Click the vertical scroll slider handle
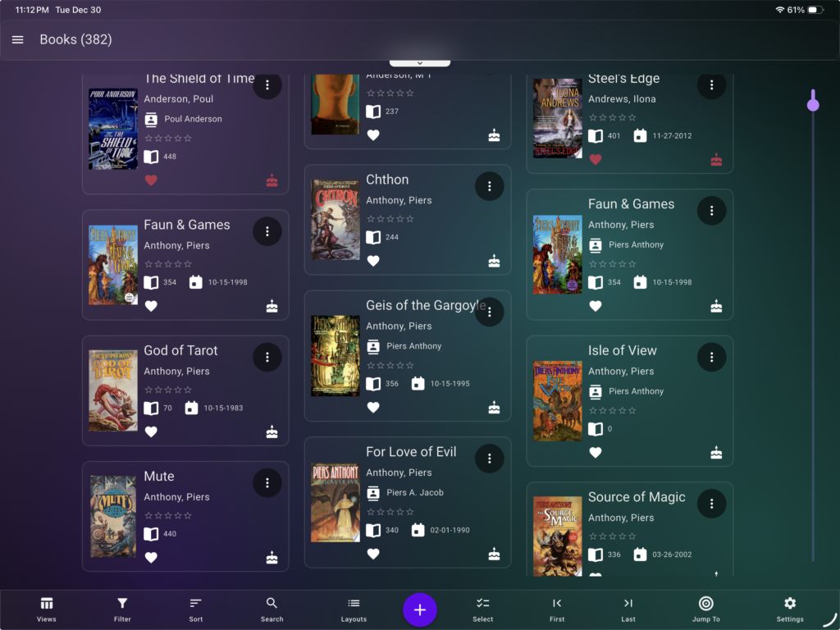The width and height of the screenshot is (840, 630). 813,103
